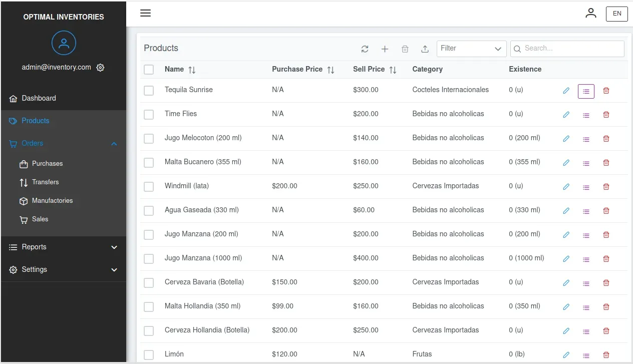Delete the Time Flies product

606,115
